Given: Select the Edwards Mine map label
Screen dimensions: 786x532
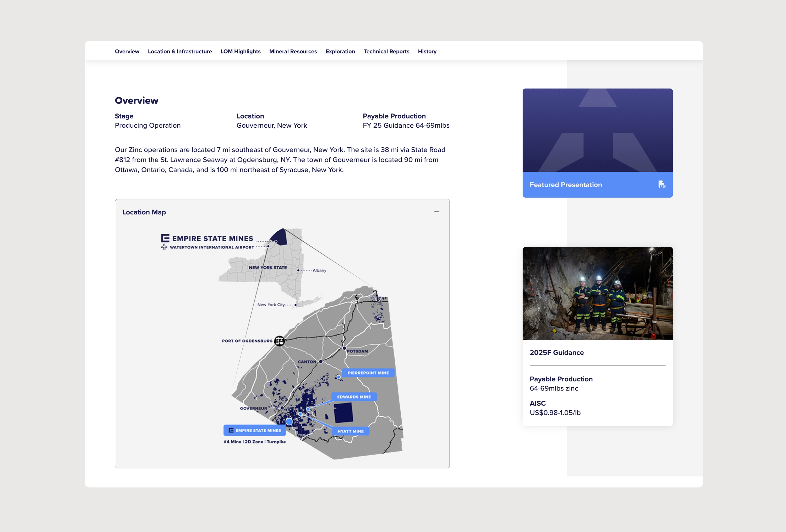Looking at the screenshot, I should pyautogui.click(x=354, y=397).
